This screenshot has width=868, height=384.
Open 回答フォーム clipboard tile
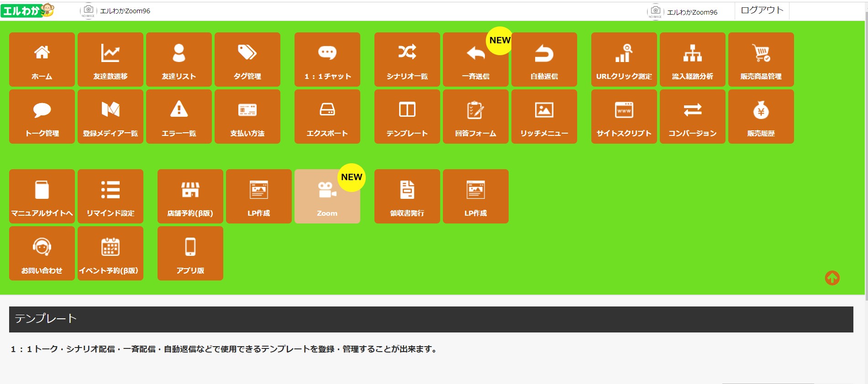[476, 116]
